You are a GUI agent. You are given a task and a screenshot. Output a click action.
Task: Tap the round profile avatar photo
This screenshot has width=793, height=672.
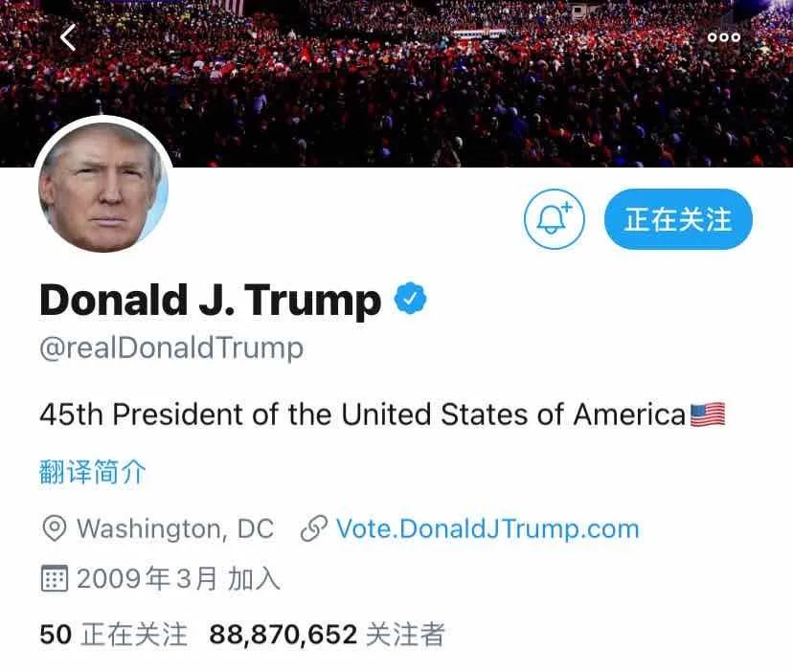103,187
